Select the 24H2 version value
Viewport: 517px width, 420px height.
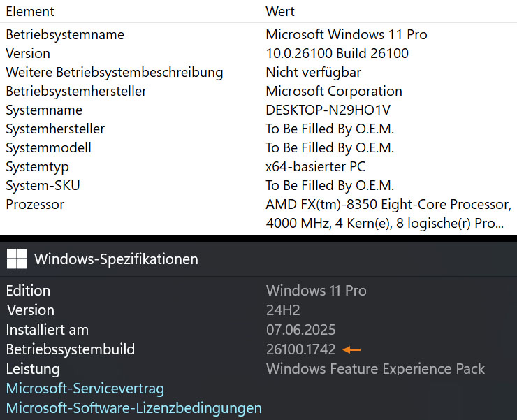(x=282, y=310)
